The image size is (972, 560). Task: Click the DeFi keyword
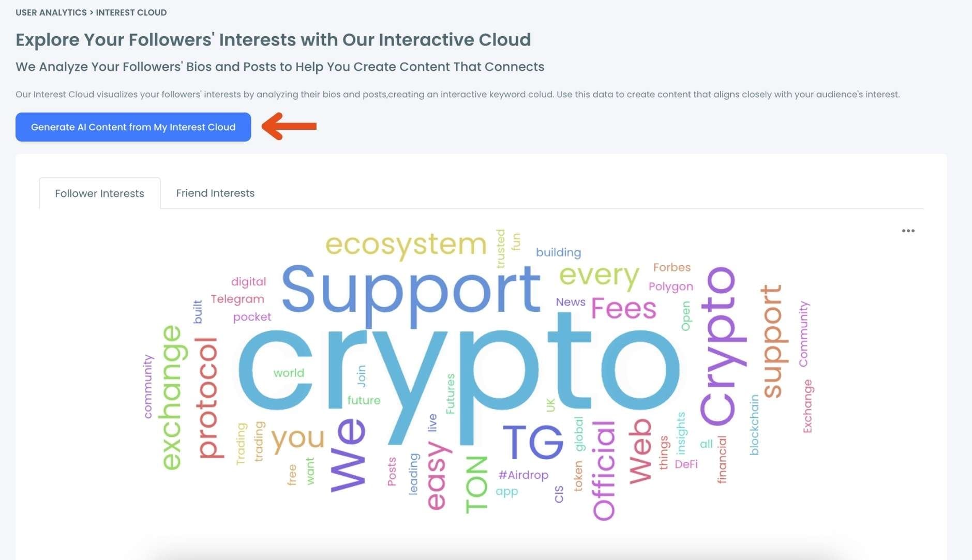[x=687, y=464]
